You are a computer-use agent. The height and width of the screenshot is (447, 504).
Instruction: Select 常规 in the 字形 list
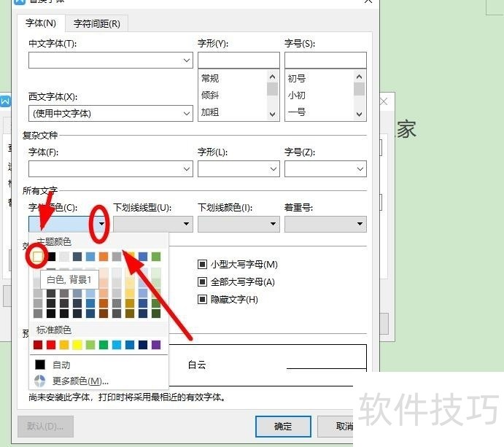click(x=210, y=78)
